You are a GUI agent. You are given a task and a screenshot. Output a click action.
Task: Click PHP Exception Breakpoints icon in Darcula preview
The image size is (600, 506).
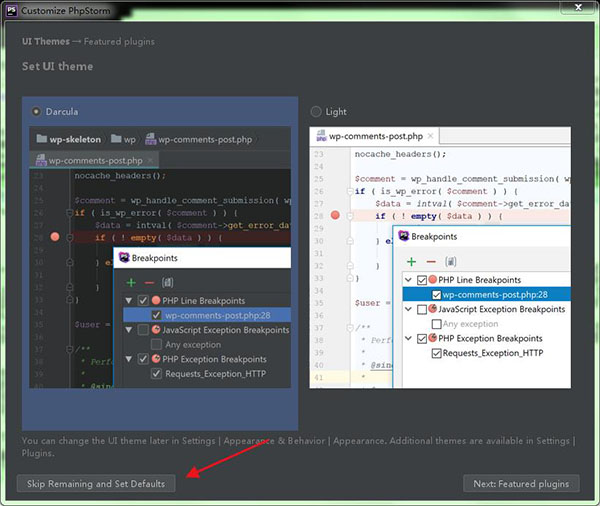(156, 358)
